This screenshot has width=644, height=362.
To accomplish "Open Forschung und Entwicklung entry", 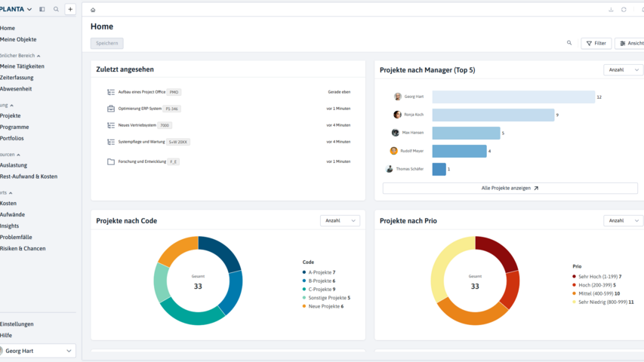I will point(142,161).
